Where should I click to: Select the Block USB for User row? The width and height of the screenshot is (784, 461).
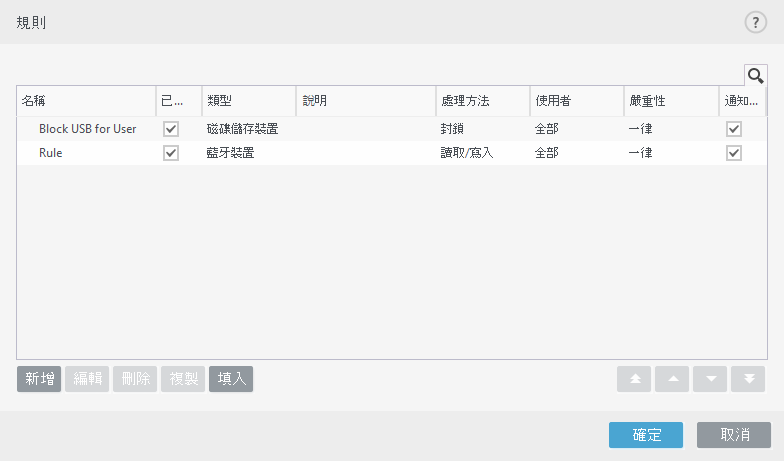coord(88,129)
